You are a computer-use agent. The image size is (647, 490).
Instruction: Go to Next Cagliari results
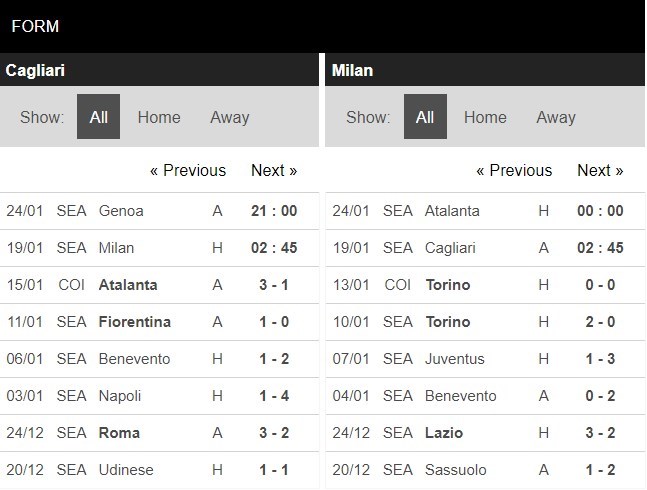pos(274,170)
